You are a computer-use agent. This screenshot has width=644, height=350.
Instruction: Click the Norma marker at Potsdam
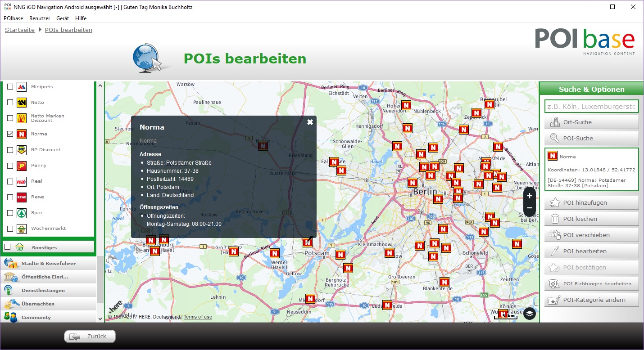point(308,242)
